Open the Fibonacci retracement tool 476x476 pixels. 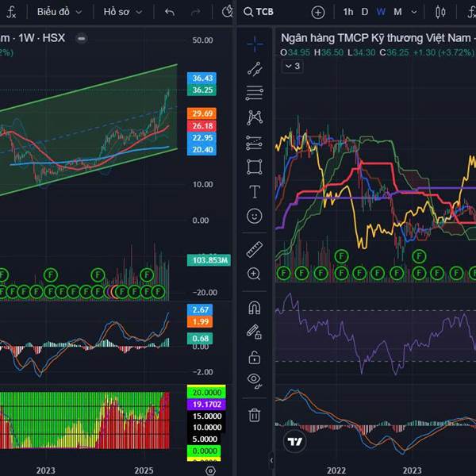tap(255, 93)
